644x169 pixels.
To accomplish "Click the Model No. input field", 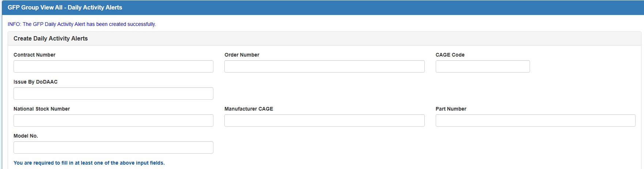I will coord(113,147).
